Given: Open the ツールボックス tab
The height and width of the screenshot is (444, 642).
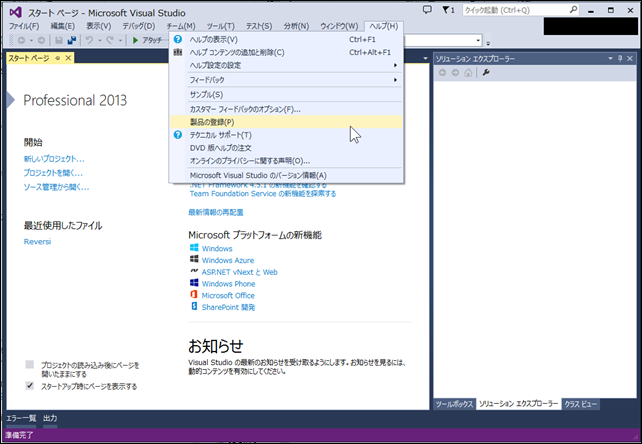Looking at the screenshot, I should tap(453, 404).
